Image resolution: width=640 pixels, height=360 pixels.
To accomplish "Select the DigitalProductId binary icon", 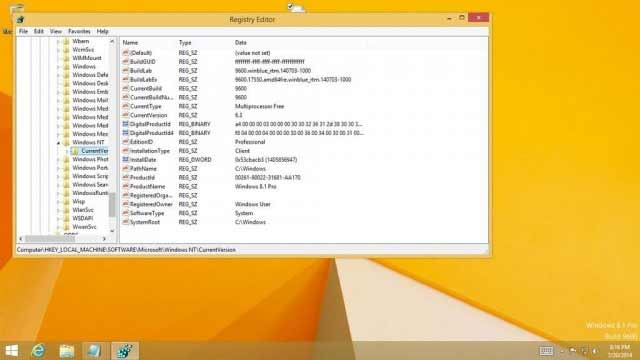I will pyautogui.click(x=126, y=124).
